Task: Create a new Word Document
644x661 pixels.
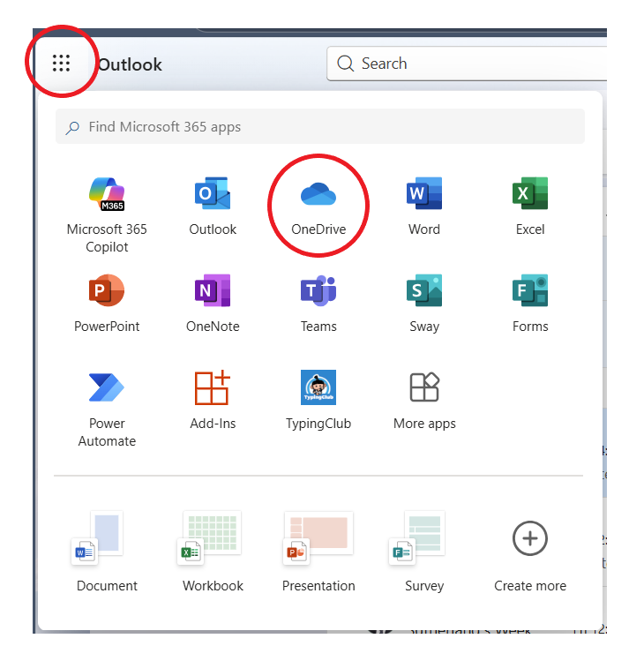Action: (107, 552)
